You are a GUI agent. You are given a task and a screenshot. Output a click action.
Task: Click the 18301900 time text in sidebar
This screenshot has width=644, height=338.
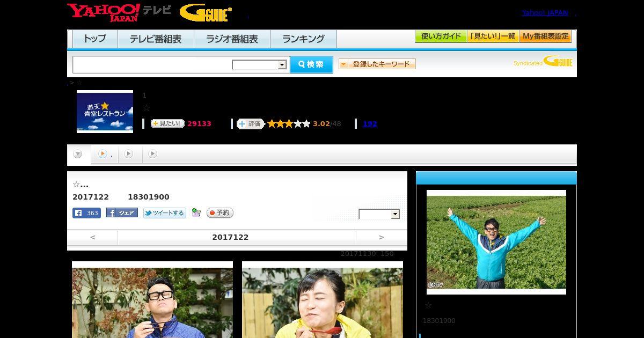(x=438, y=321)
